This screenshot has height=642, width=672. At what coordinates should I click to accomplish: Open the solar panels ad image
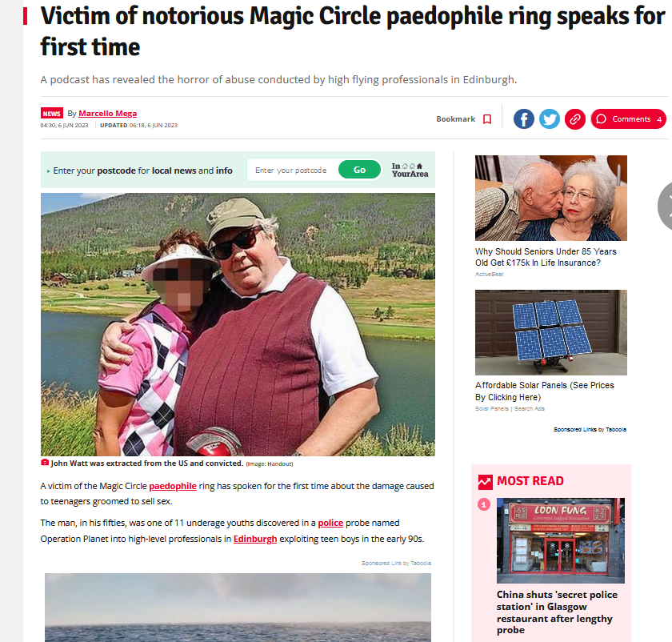(550, 332)
